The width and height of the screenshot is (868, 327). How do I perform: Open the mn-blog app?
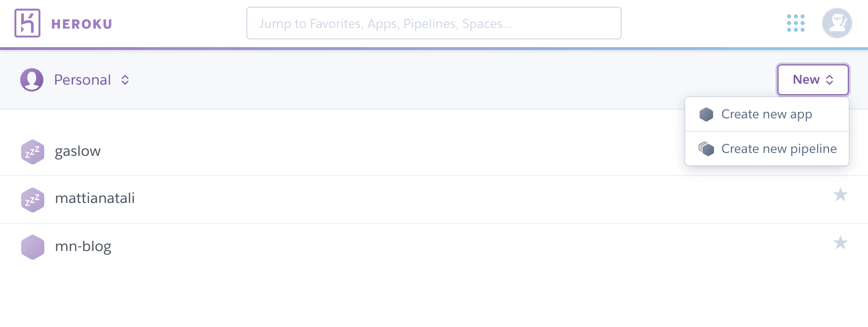click(83, 247)
